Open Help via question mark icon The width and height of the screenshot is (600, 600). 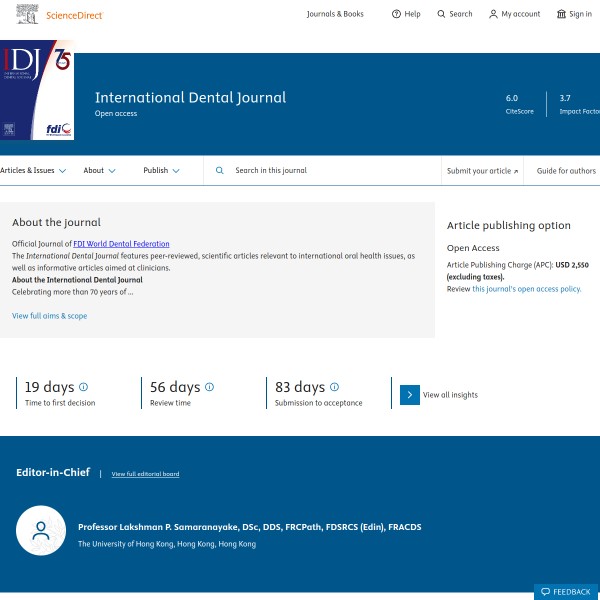click(x=397, y=14)
